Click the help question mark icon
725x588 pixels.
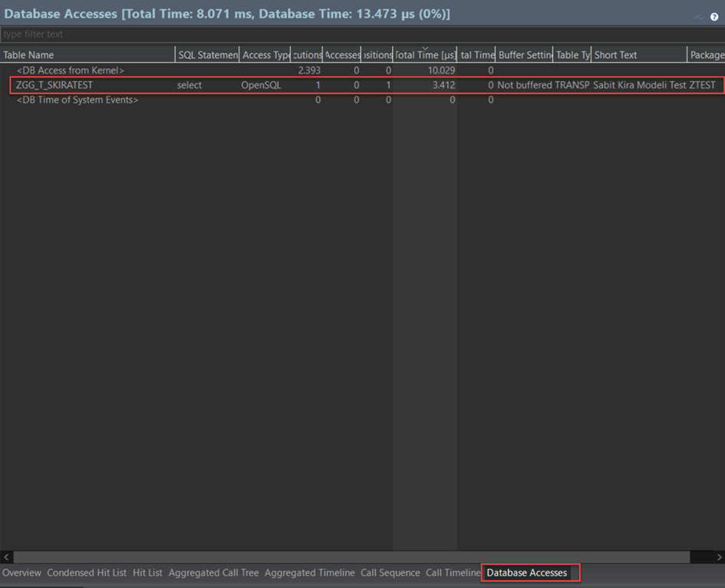(x=714, y=17)
